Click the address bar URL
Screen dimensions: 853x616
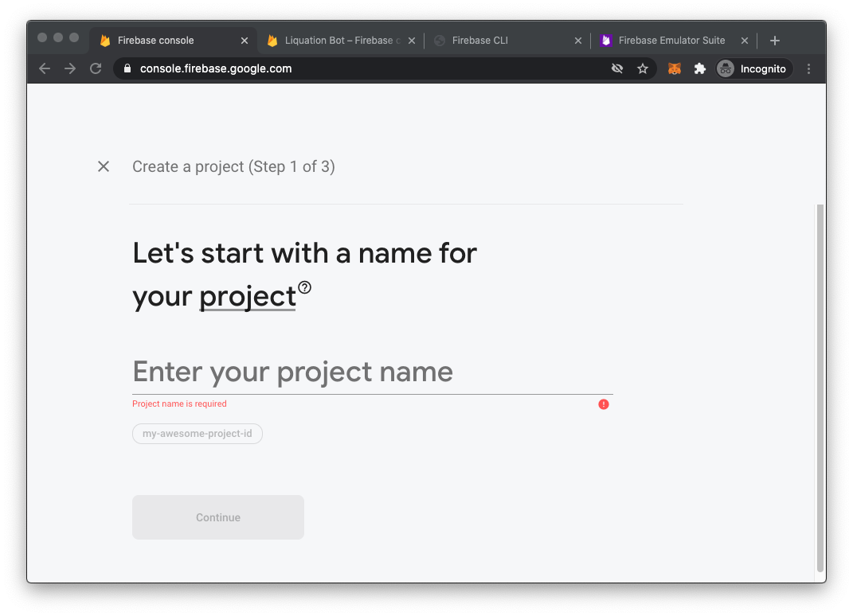pyautogui.click(x=216, y=68)
